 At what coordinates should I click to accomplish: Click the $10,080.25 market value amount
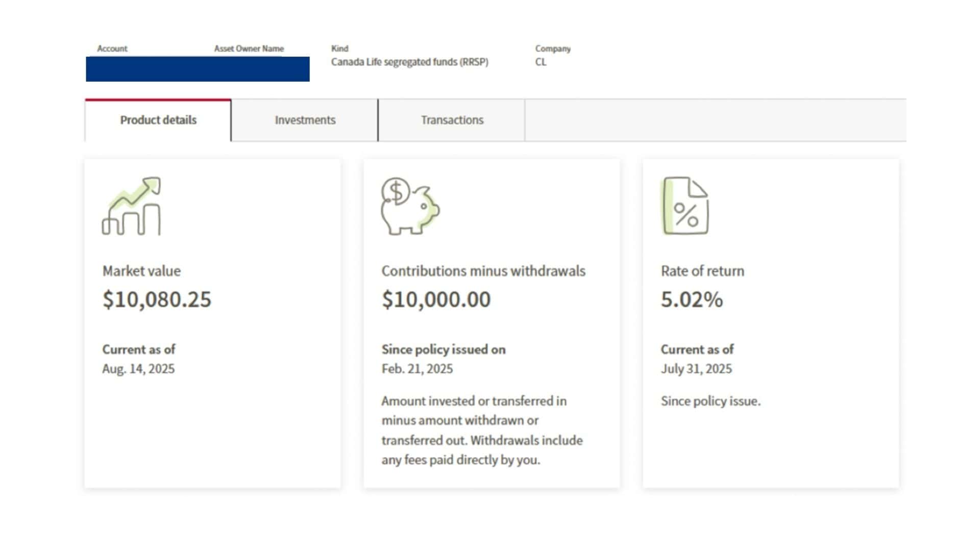[x=157, y=299]
